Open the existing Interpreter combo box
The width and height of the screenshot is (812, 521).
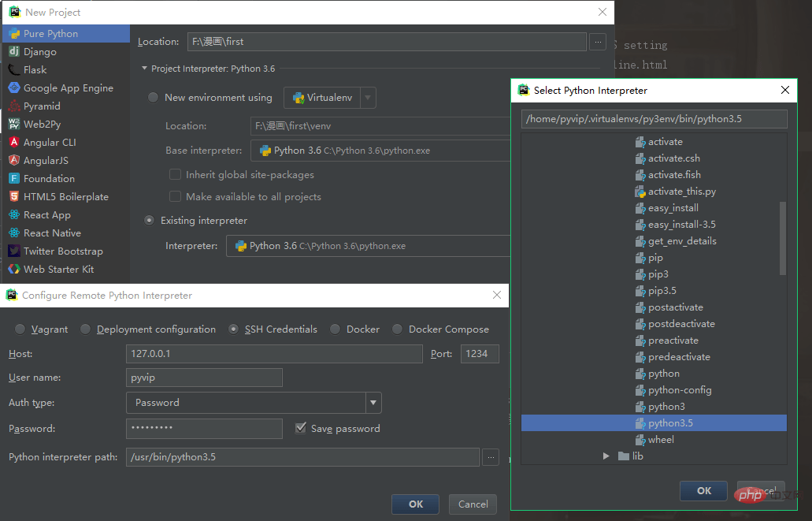point(369,246)
